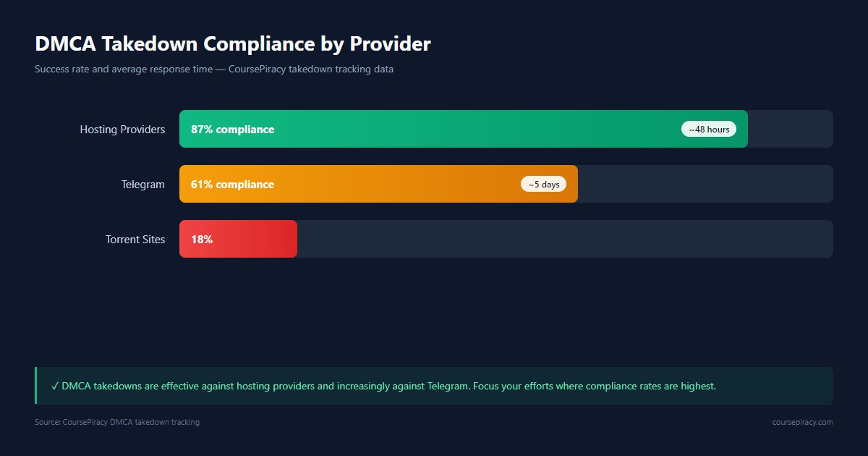Click the callout sentence about focusing your efforts

click(593, 387)
